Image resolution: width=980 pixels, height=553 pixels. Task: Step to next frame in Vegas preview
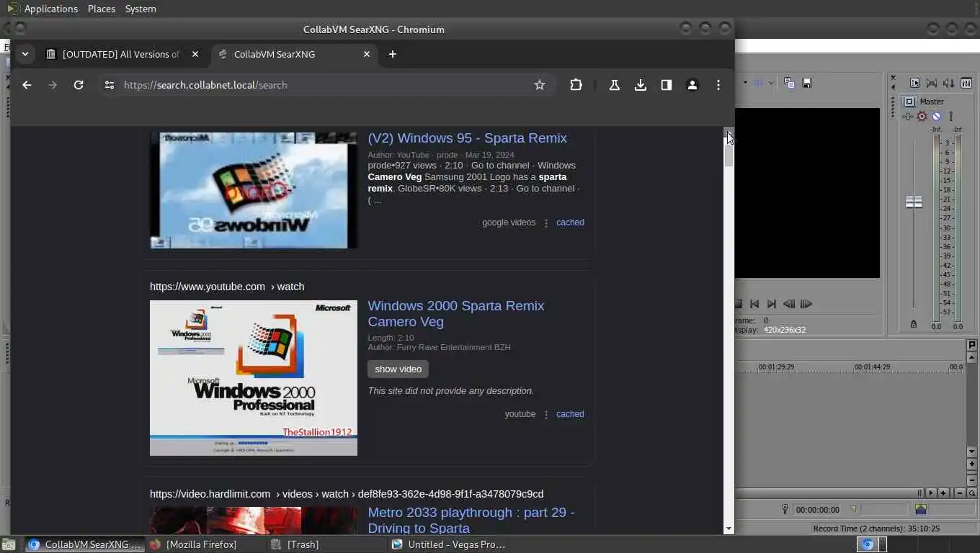(x=806, y=304)
